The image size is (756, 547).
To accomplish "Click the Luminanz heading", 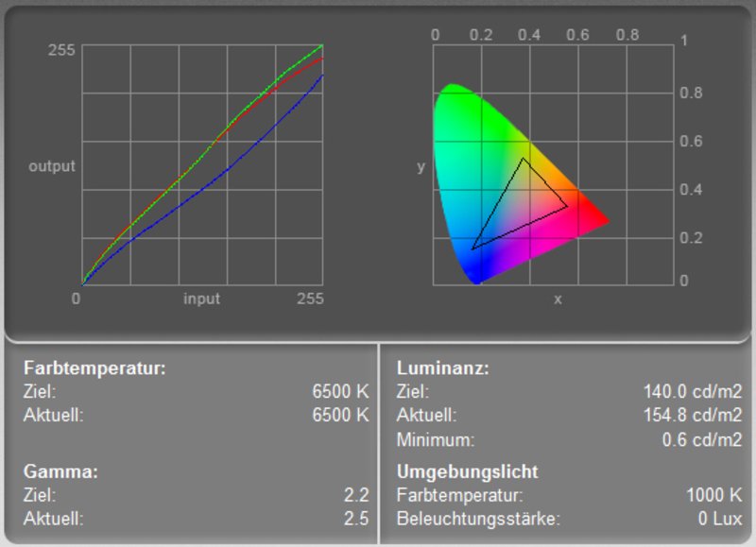I will 442,368.
